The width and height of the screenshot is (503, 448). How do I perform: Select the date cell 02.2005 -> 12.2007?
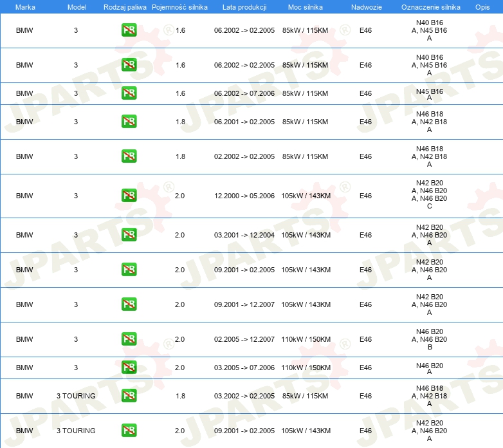click(x=244, y=339)
